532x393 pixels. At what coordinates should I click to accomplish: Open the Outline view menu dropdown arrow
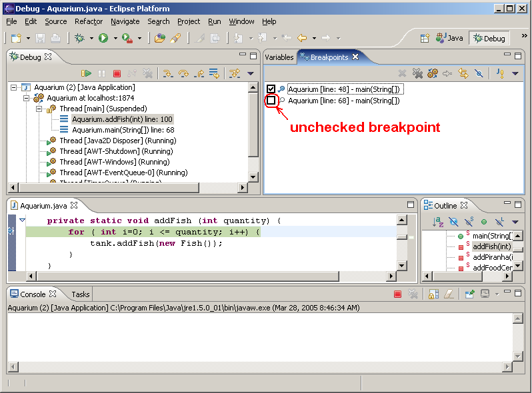515,222
